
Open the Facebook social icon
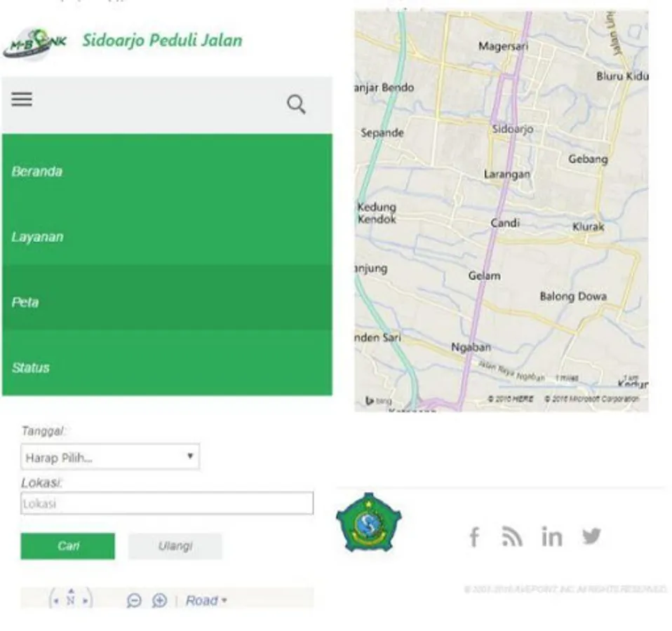[x=474, y=537]
